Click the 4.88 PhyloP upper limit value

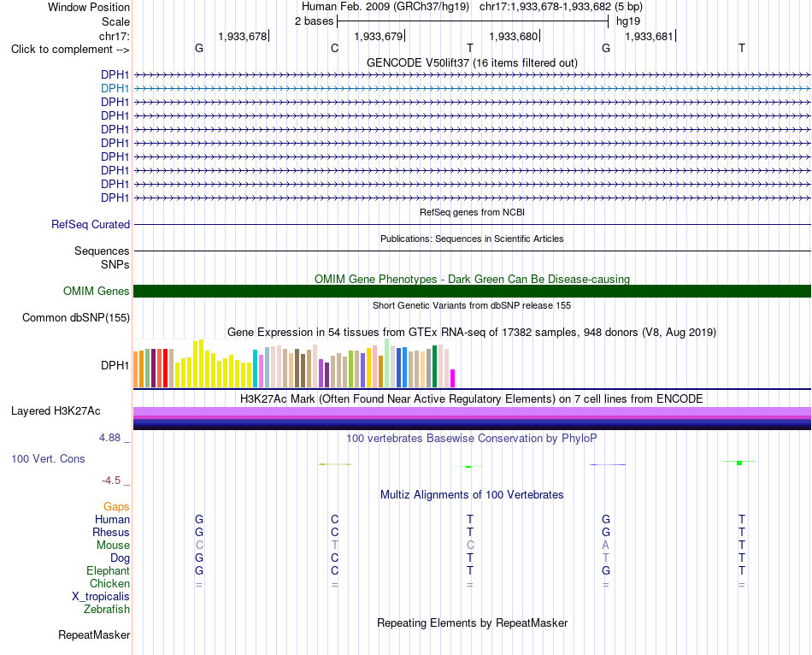[109, 437]
